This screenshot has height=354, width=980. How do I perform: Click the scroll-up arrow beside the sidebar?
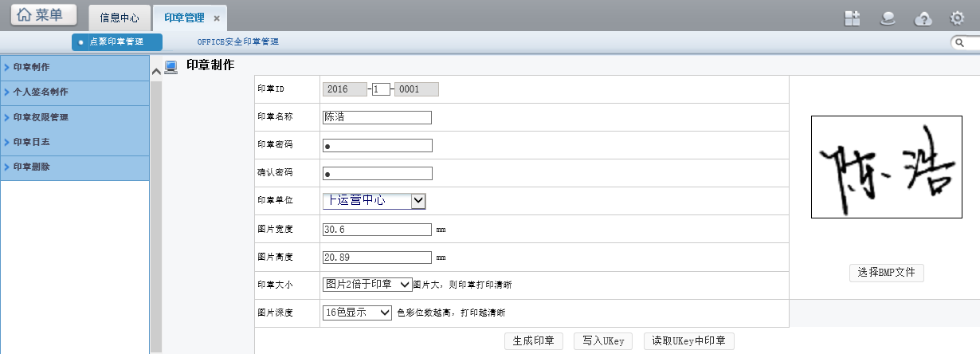156,72
